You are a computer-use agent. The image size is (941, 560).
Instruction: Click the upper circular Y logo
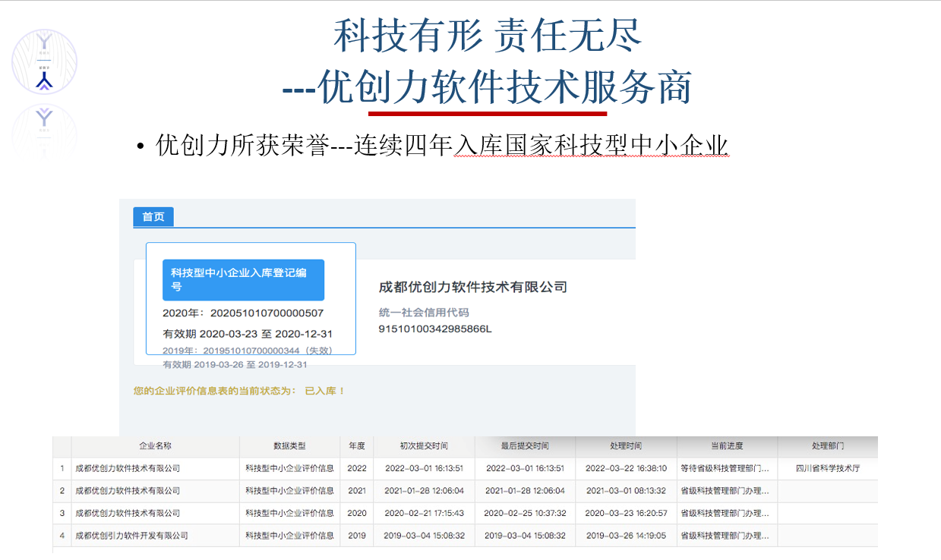[x=44, y=61]
